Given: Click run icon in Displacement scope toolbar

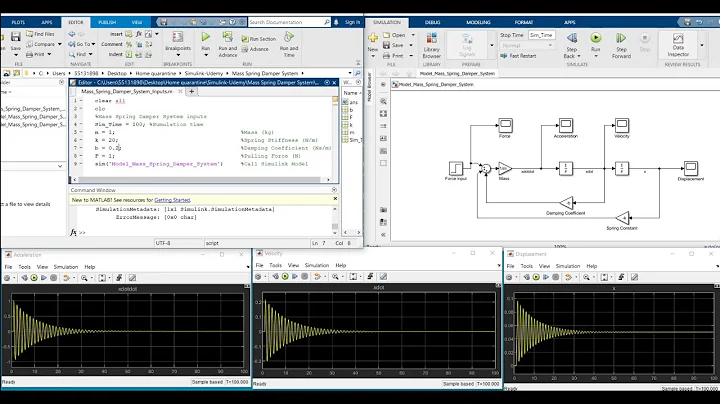Looking at the screenshot, I should click(x=536, y=277).
